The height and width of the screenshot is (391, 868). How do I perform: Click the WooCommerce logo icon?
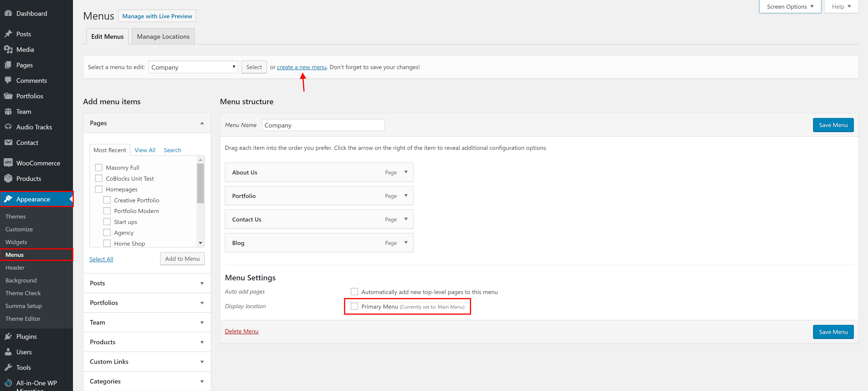point(8,163)
